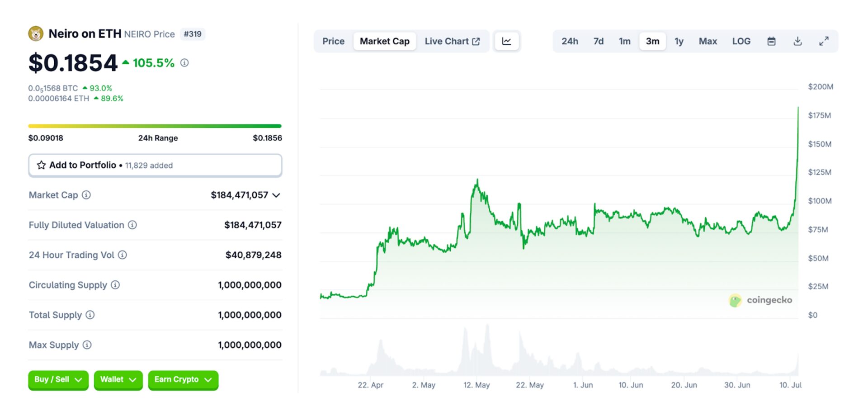Screen dimensions: 868x416
Task: Click the $200M chart axis label
Action: (821, 87)
